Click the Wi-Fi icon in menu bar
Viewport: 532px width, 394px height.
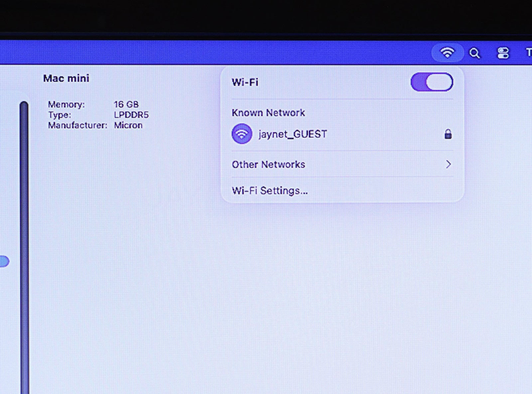click(447, 53)
